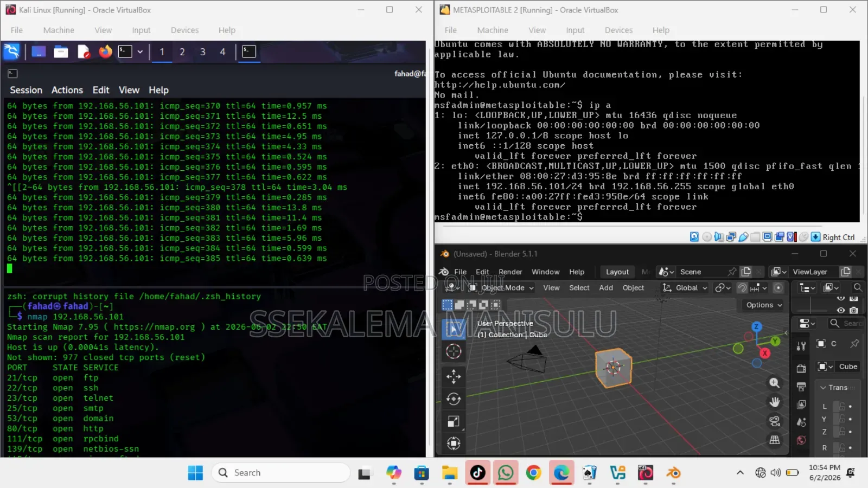Click the Windows taskbar Search box

(280, 473)
